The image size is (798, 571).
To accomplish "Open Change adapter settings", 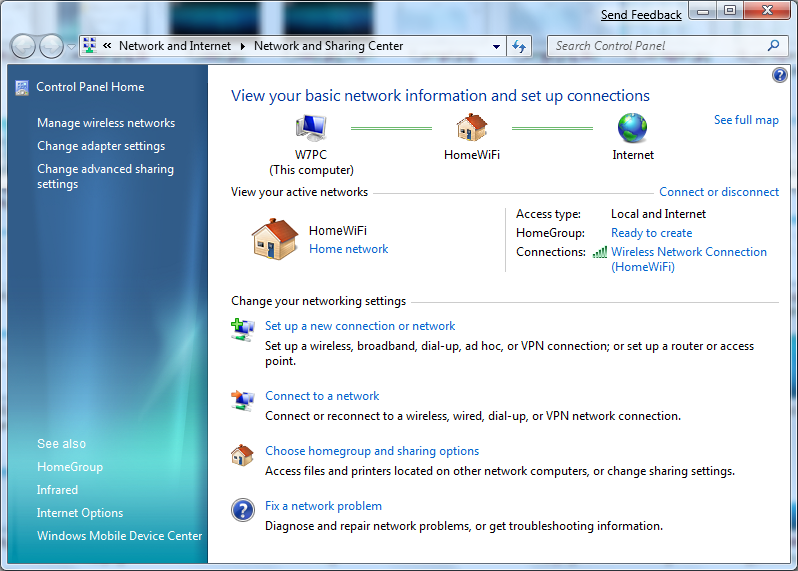I will tap(101, 146).
